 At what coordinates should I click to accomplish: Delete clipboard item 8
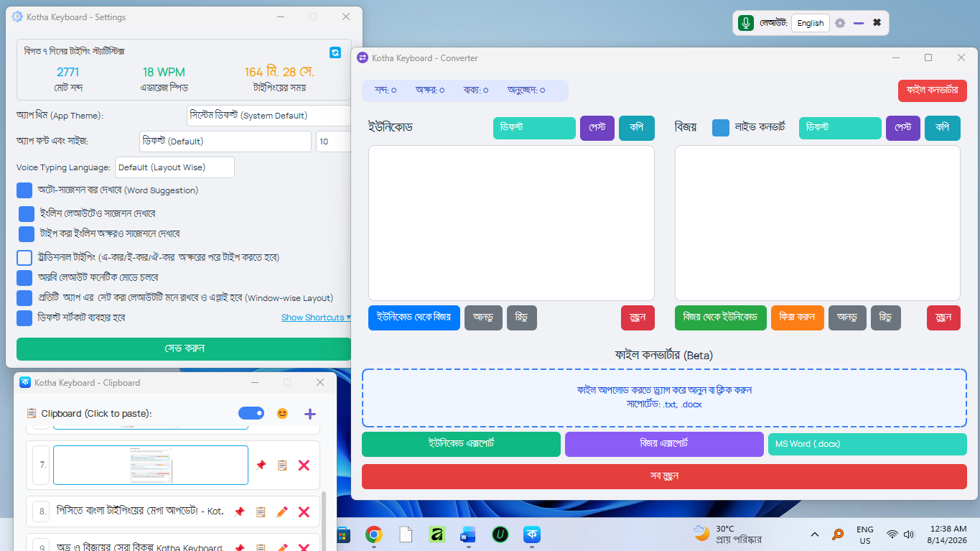tap(304, 511)
